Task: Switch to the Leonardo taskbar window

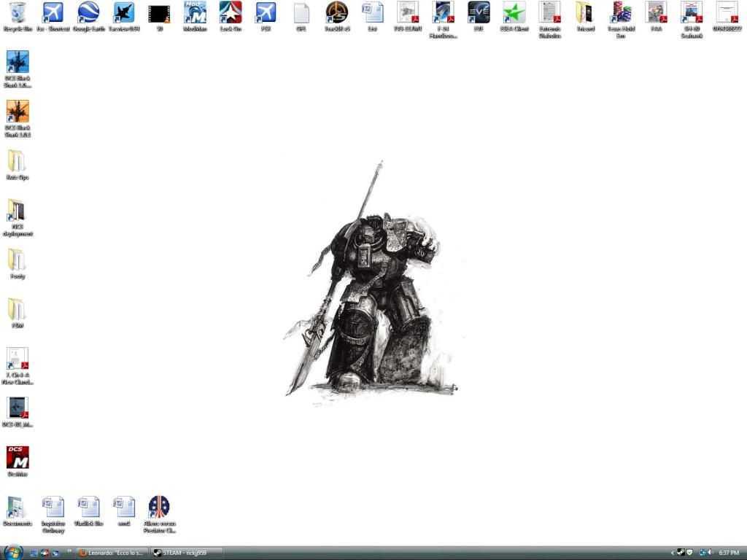Action: coord(113,553)
